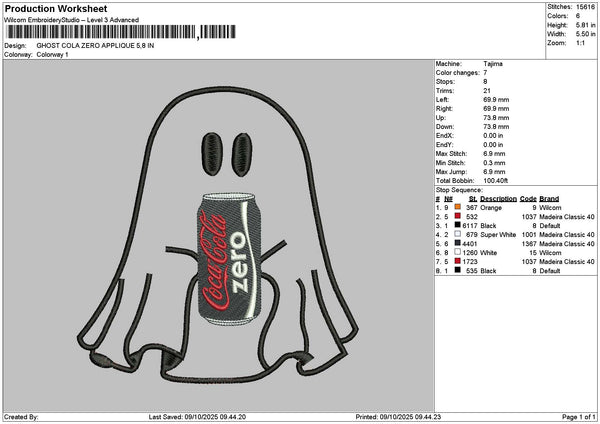This screenshot has width=600, height=424.
Task: Click the 'Colorway 1' value
Action: pos(52,55)
